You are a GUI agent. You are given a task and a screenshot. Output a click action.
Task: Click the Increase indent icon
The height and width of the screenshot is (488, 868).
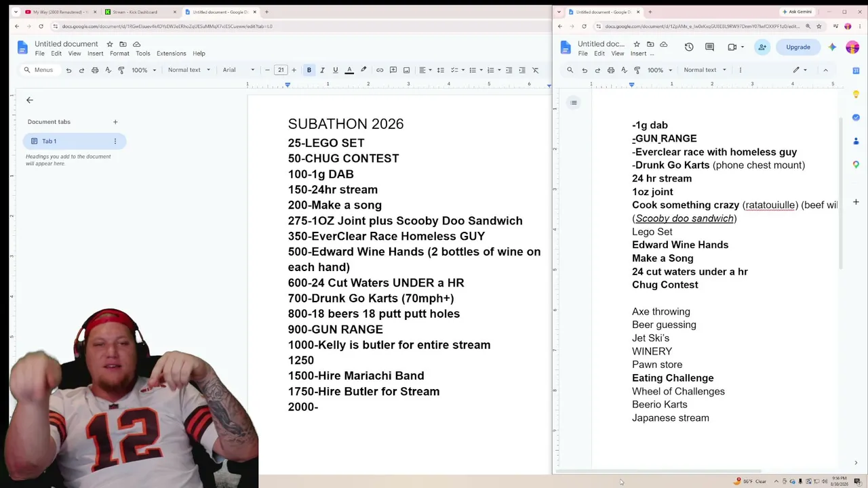(521, 70)
